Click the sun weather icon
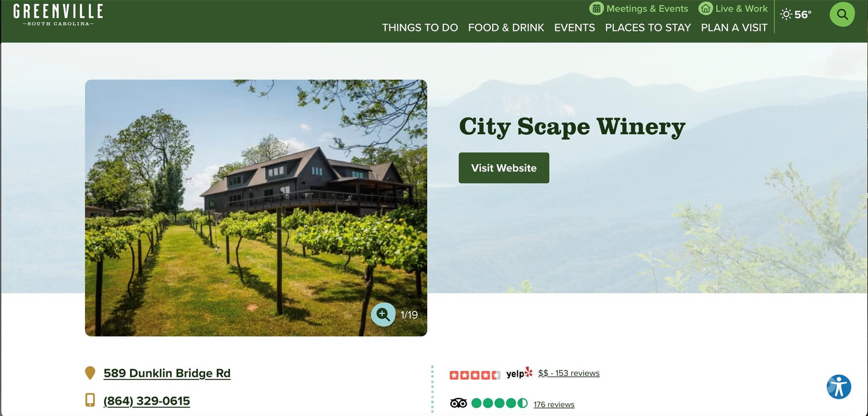This screenshot has width=868, height=416. click(x=786, y=14)
